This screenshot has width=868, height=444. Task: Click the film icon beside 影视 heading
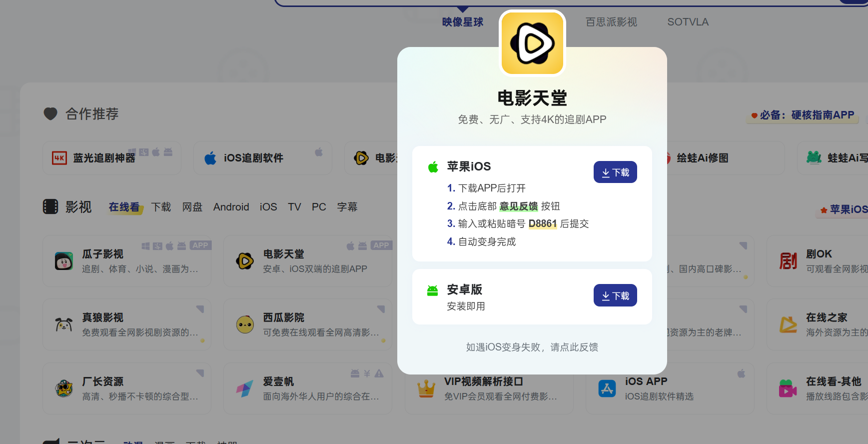pos(50,206)
